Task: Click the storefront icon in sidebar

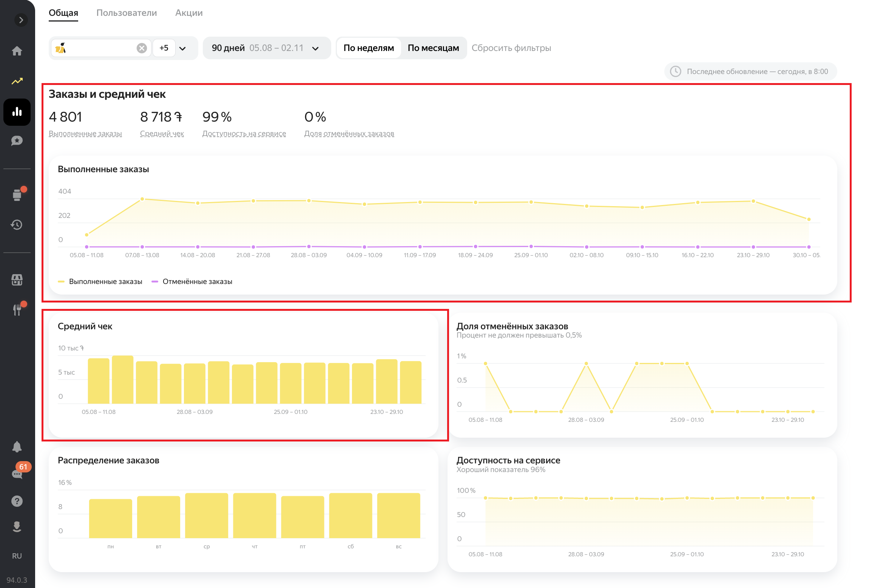Action: click(17, 280)
